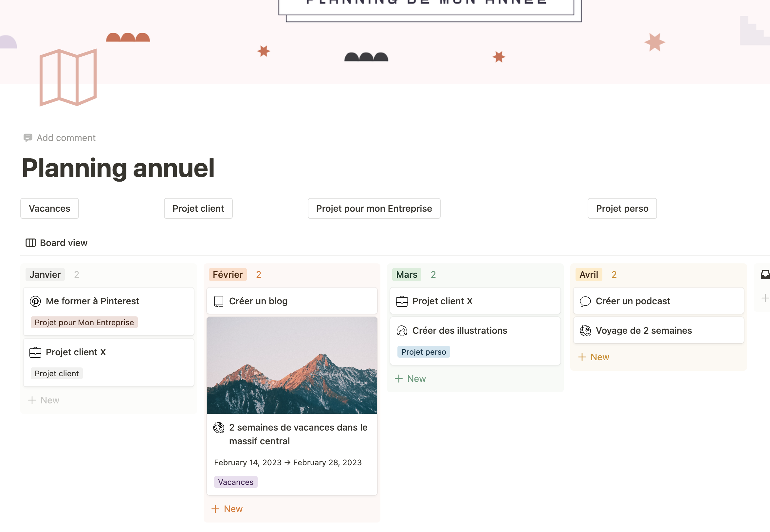The image size is (770, 532).
Task: Click the Février group label
Action: tap(228, 275)
